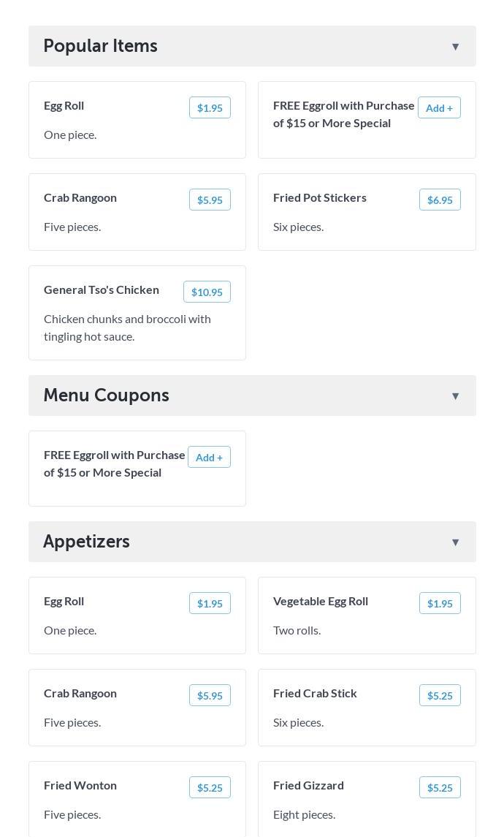504x837 pixels.
Task: Add Fried Crab Stick for $5.25
Action: (440, 696)
